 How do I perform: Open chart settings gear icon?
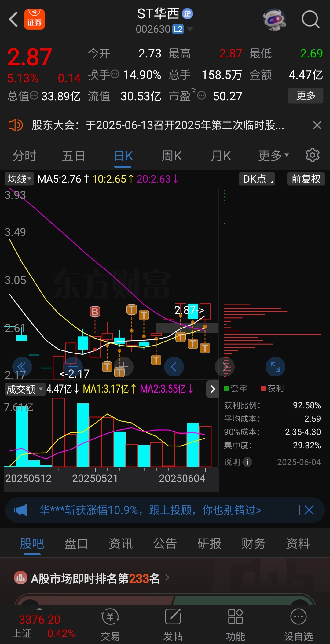pos(312,155)
